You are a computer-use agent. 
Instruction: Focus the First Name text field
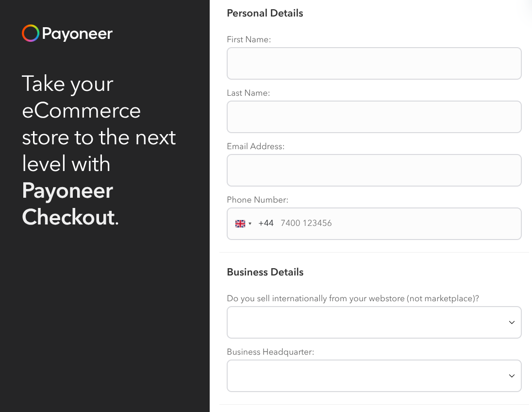click(374, 64)
